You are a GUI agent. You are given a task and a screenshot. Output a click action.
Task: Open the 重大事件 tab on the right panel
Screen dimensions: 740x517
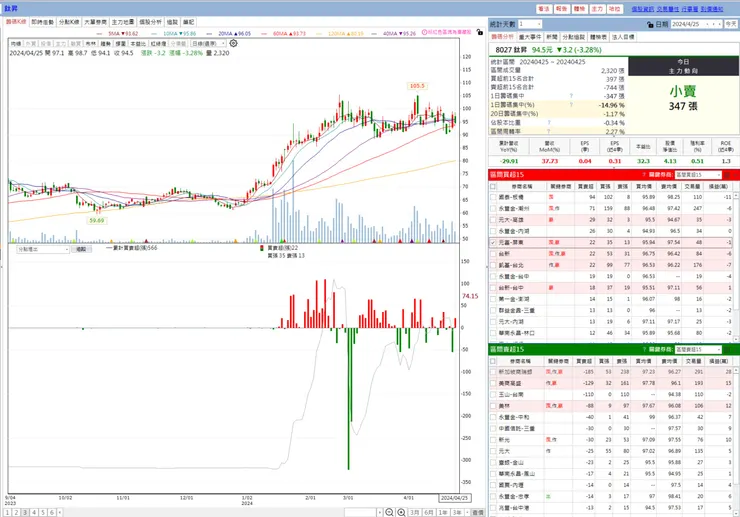pyautogui.click(x=530, y=37)
